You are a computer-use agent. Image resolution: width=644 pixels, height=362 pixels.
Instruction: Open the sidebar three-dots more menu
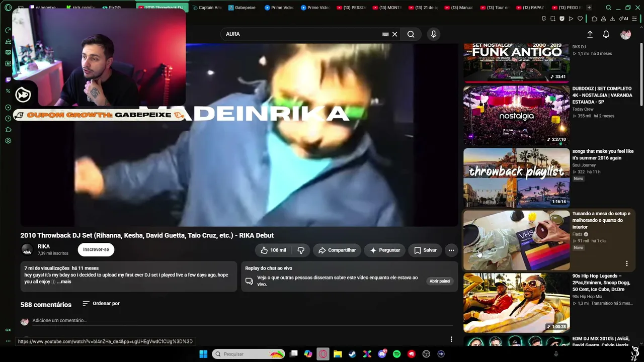point(8,341)
